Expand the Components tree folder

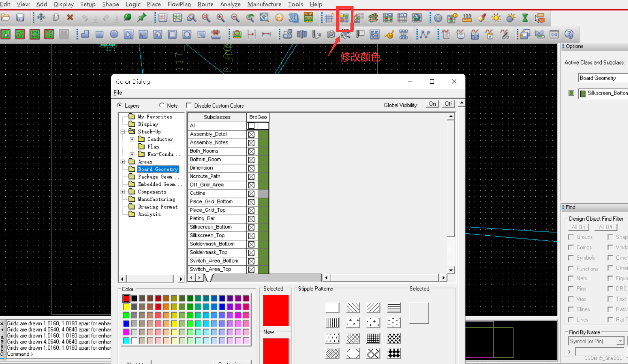pos(123,192)
